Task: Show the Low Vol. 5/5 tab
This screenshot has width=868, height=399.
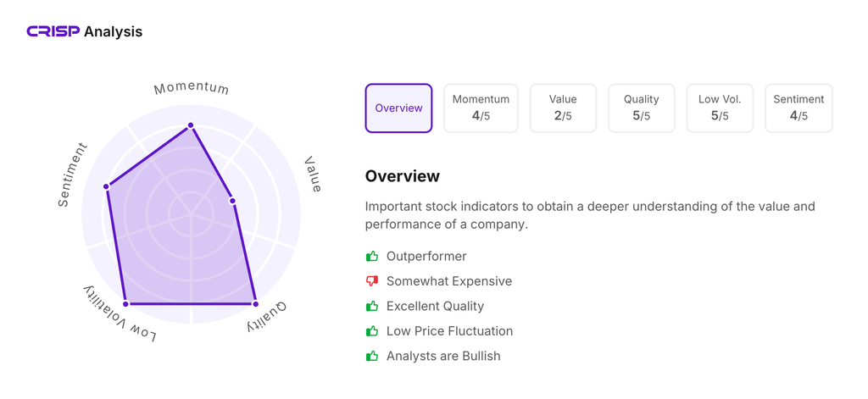Action: point(720,108)
